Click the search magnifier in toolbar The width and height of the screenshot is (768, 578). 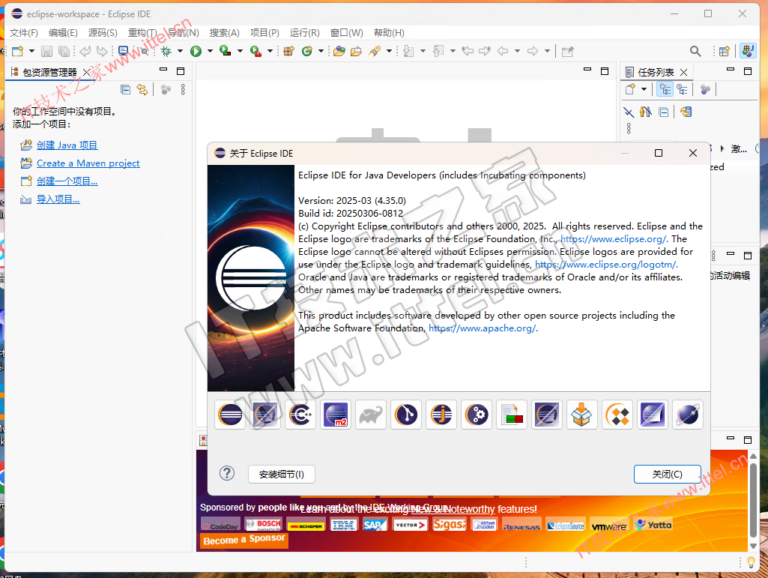[695, 51]
